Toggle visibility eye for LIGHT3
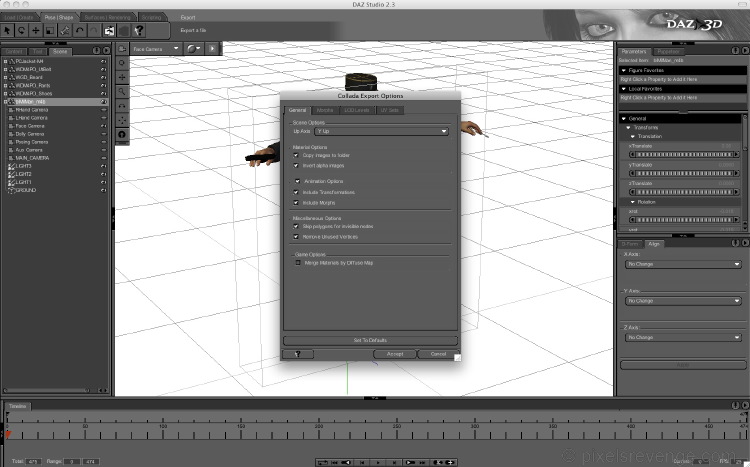This screenshot has height=467, width=750. (x=103, y=166)
